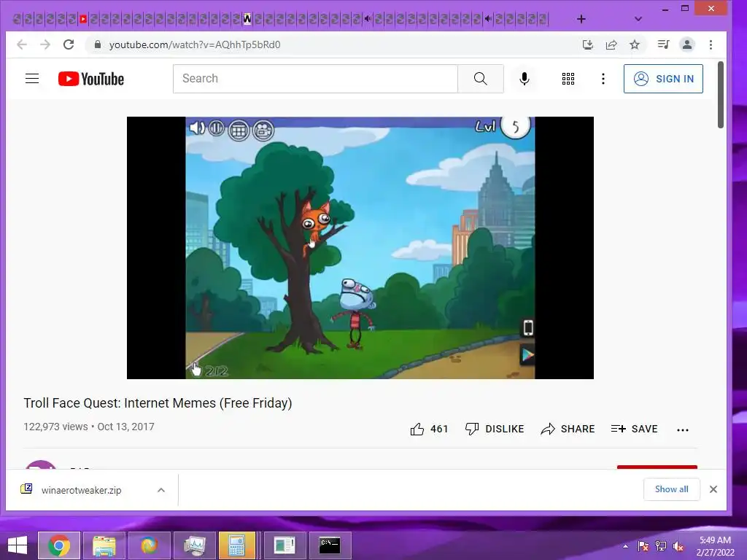Image resolution: width=747 pixels, height=560 pixels.
Task: Click the muted volume tray icon
Action: tap(678, 546)
